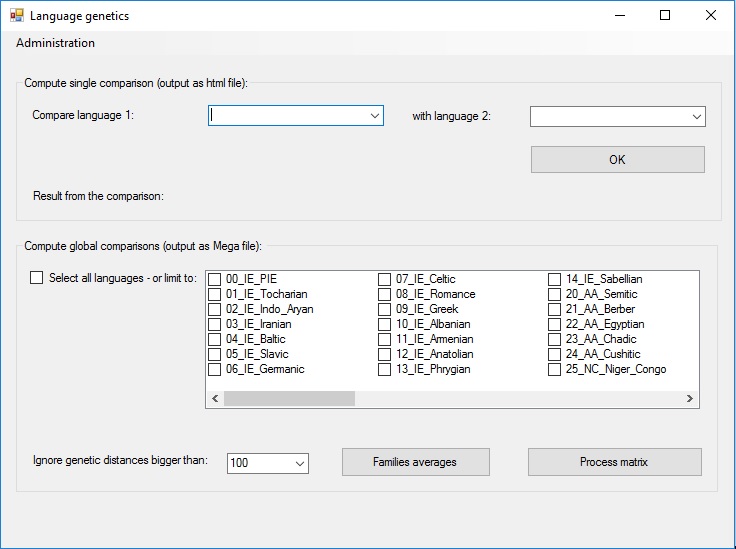Tick Select all languages checkbox

click(37, 278)
